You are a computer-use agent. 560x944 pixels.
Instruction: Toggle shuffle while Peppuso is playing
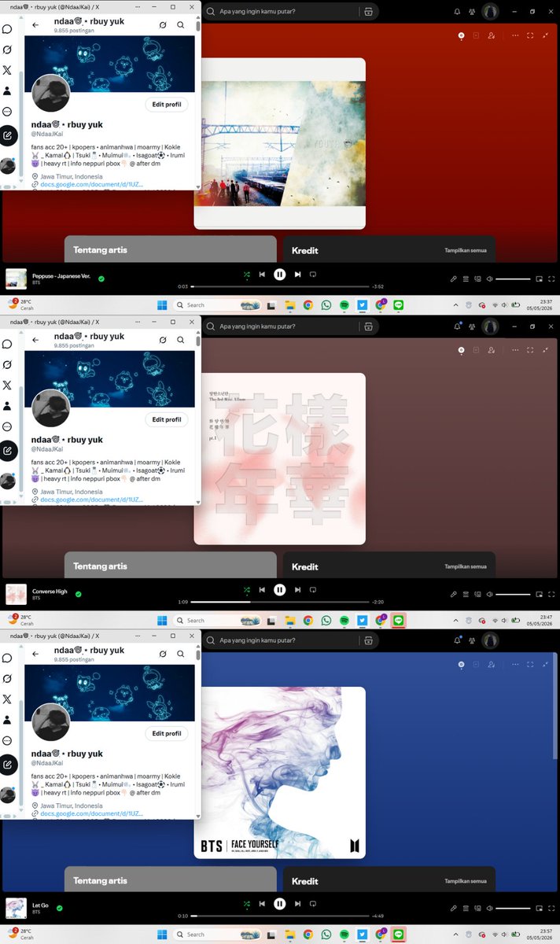(x=246, y=275)
